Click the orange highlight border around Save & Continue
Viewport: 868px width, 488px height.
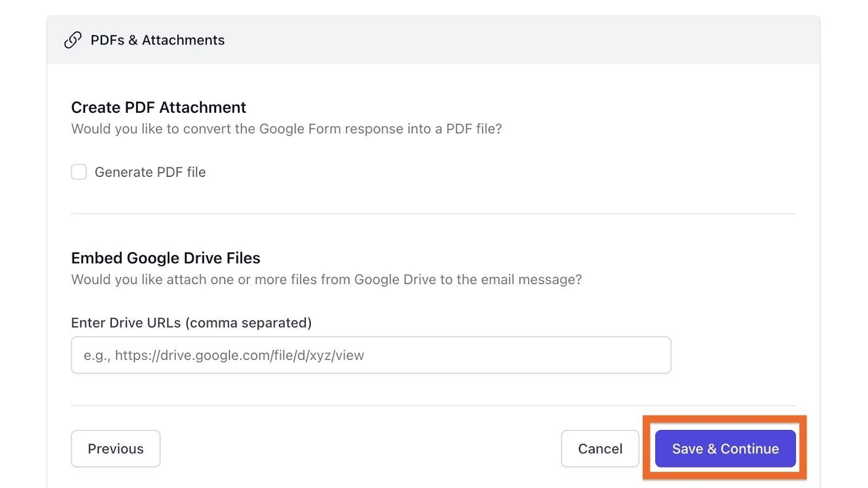coord(724,419)
